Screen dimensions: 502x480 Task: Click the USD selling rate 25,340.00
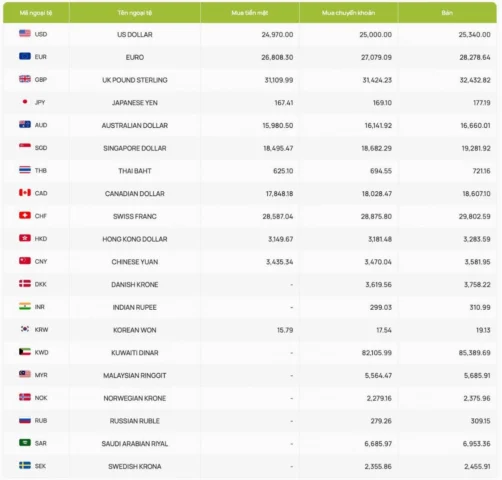(x=474, y=34)
